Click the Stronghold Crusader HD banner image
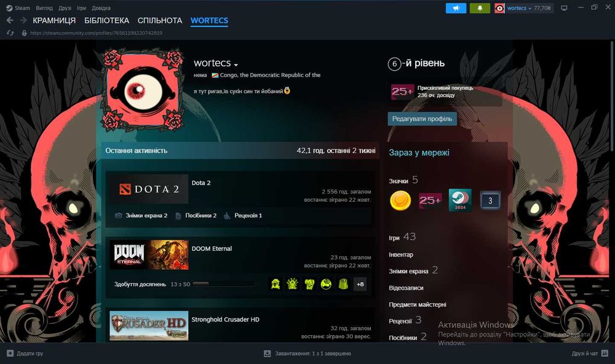The width and height of the screenshot is (615, 364). pos(149,325)
